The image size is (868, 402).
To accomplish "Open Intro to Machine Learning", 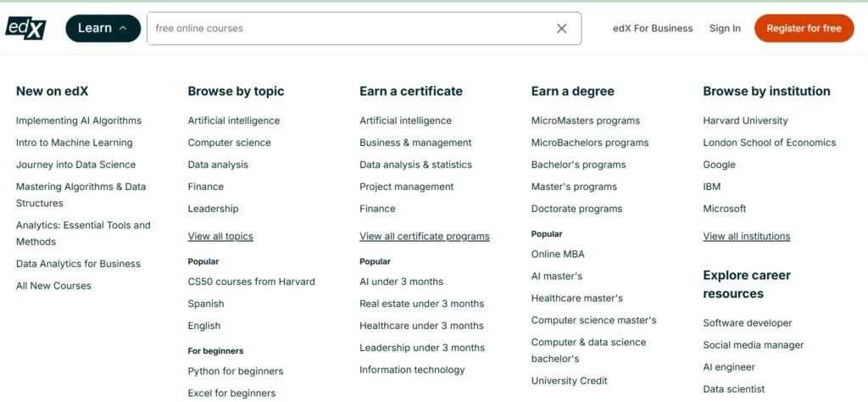I will 75,142.
